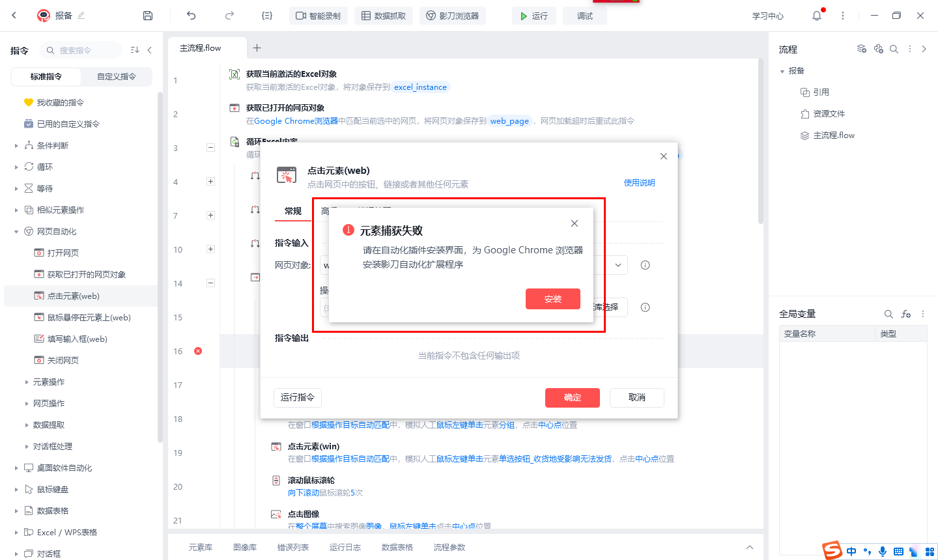Switch to the 标准指令 tab

(x=46, y=76)
